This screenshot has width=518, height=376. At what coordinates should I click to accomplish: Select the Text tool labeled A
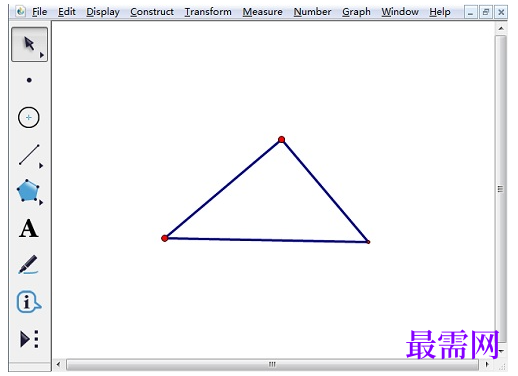tap(29, 229)
